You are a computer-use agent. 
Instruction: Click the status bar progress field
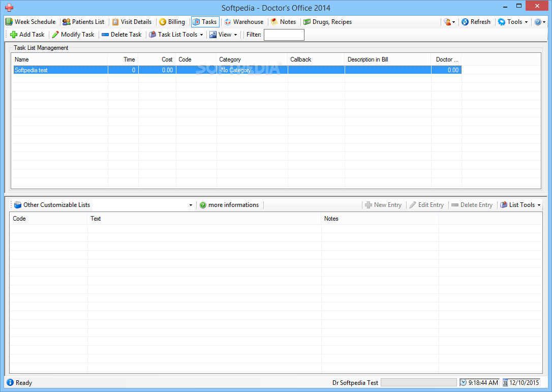click(419, 382)
